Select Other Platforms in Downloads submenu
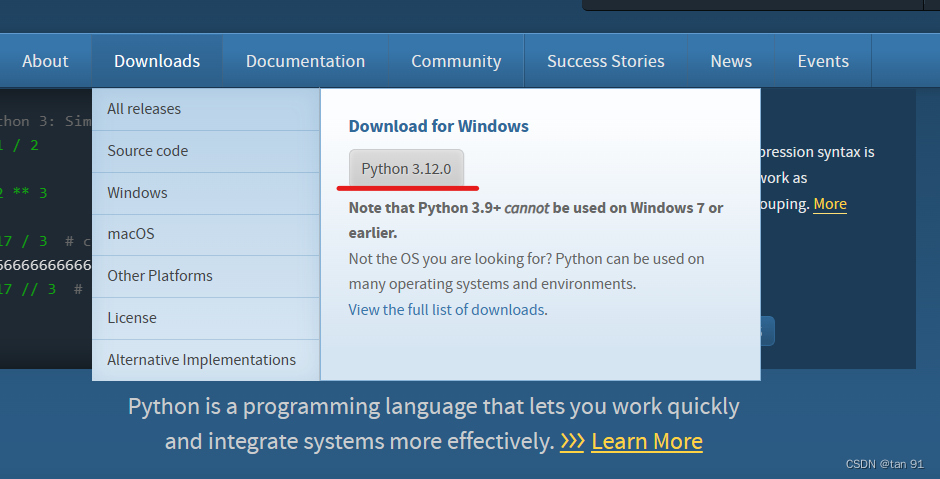 click(206, 276)
